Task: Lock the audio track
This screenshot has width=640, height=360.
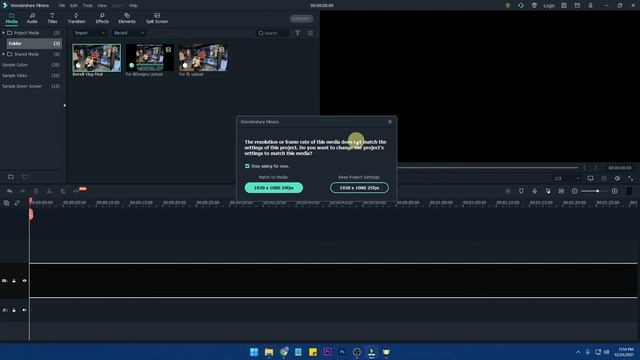Action: tap(14, 310)
